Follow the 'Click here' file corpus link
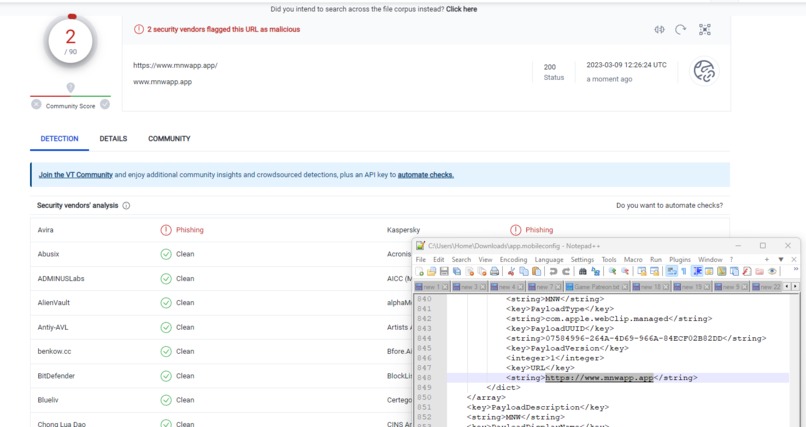This screenshot has height=427, width=806. coord(462,9)
